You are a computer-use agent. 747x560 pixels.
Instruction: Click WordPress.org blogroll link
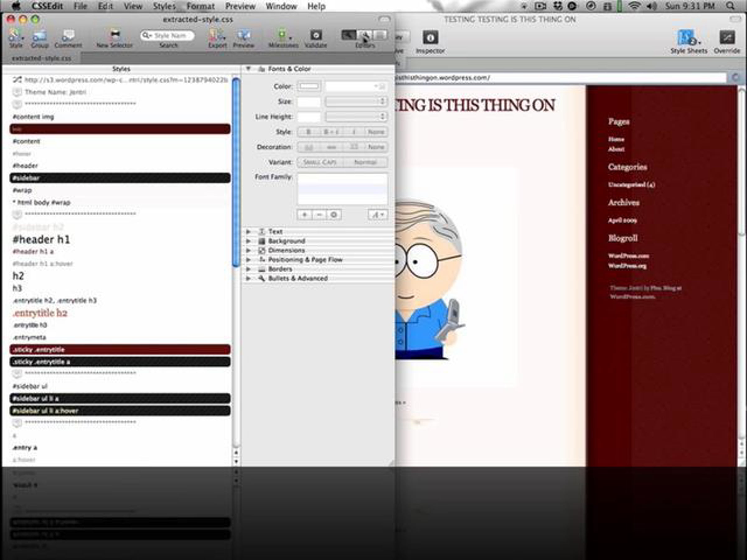(627, 266)
